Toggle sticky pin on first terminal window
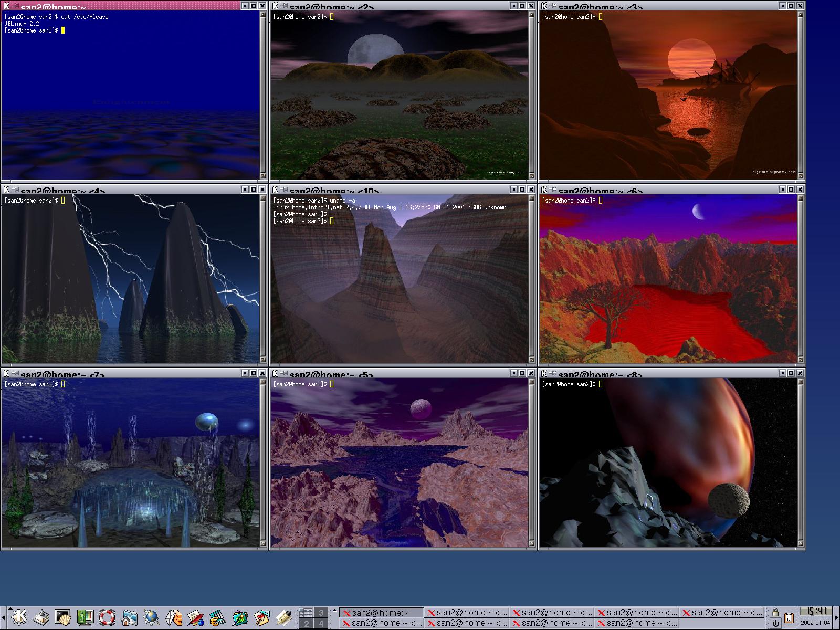This screenshot has width=840, height=630. pos(15,6)
